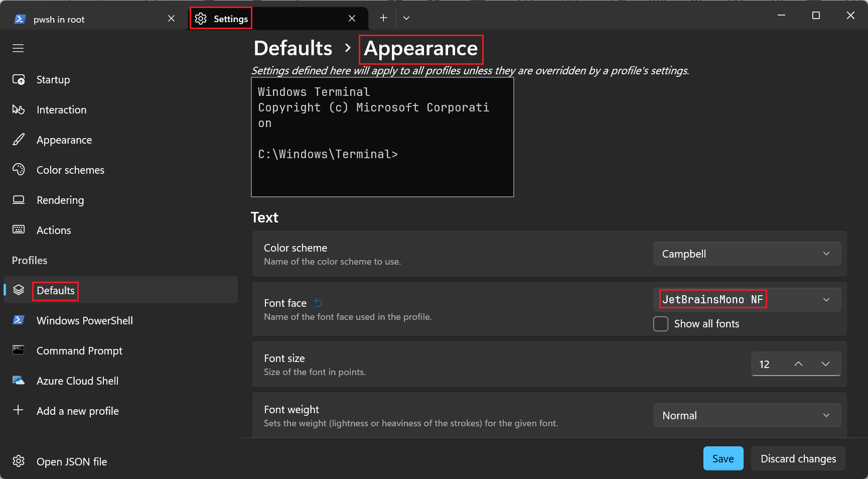Click the Appearance breadcrumb heading
The width and height of the screenshot is (868, 479).
(x=421, y=49)
